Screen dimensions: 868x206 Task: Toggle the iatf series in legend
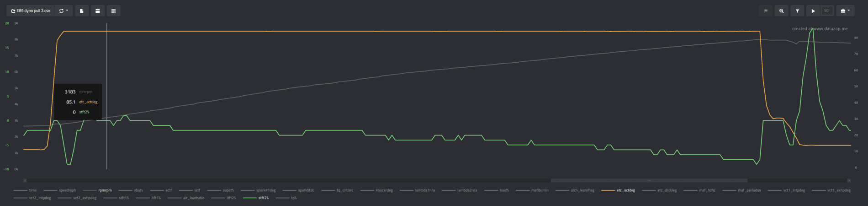[190, 190]
